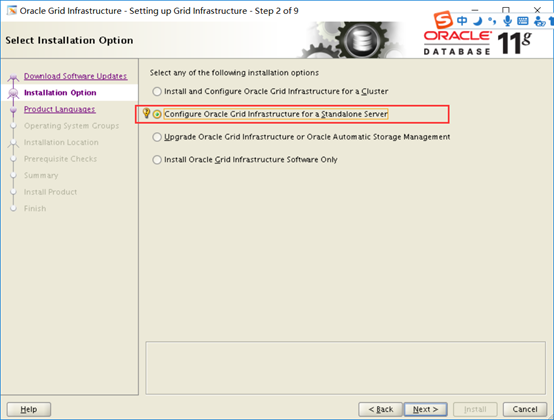Activate the microphone voice input icon

[508, 21]
